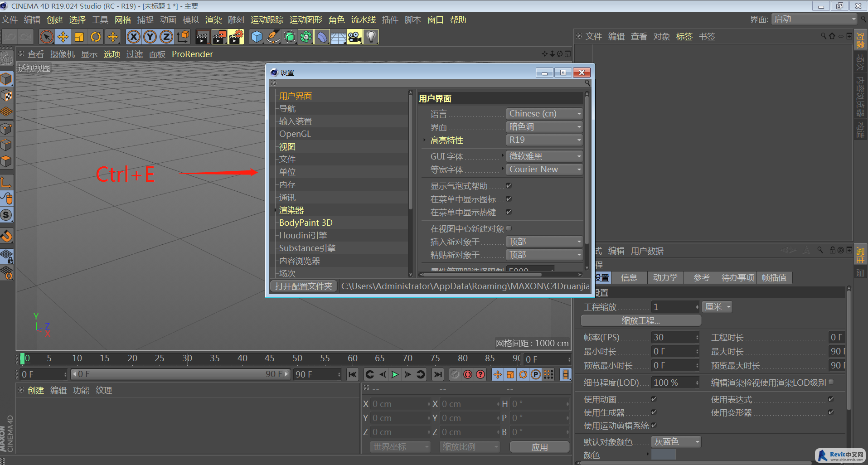868x465 pixels.
Task: Open the floor environment icon
Action: pos(338,37)
